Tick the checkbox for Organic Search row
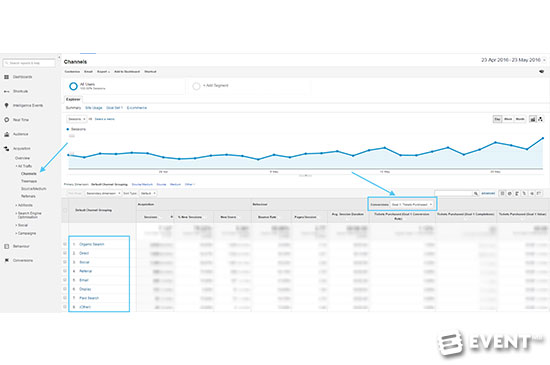This screenshot has width=550, height=365. click(x=65, y=244)
